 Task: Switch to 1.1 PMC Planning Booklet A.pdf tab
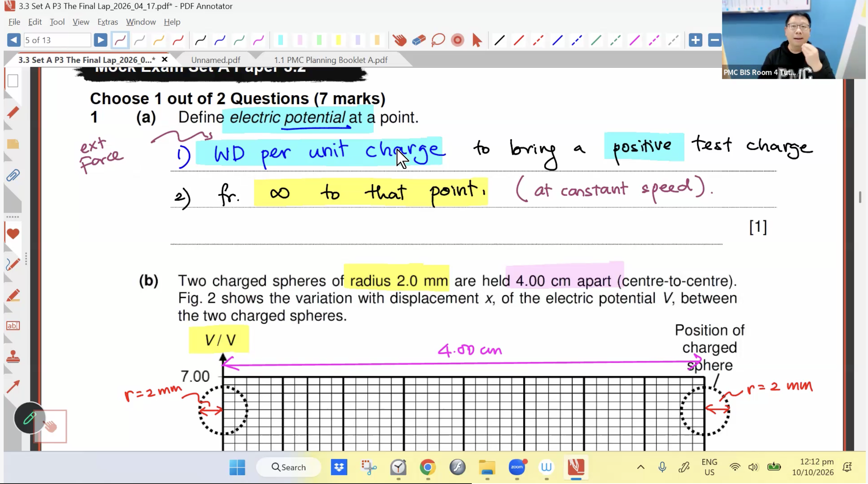point(331,60)
